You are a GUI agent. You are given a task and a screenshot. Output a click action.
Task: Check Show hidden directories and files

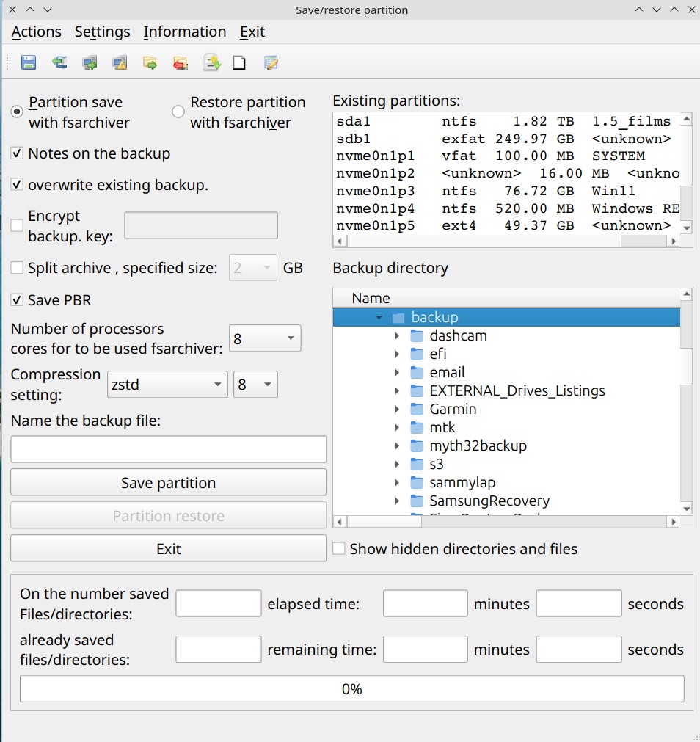[x=339, y=549]
